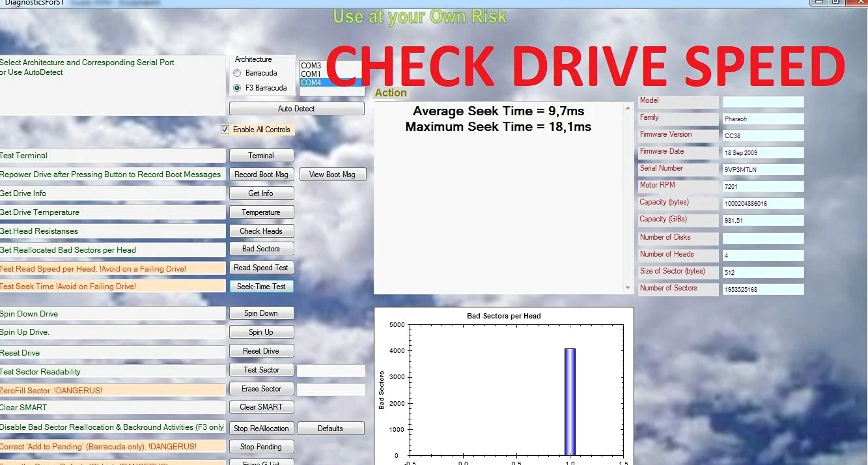Click the Auto Detect button
This screenshot has height=465, width=868.
click(x=296, y=109)
